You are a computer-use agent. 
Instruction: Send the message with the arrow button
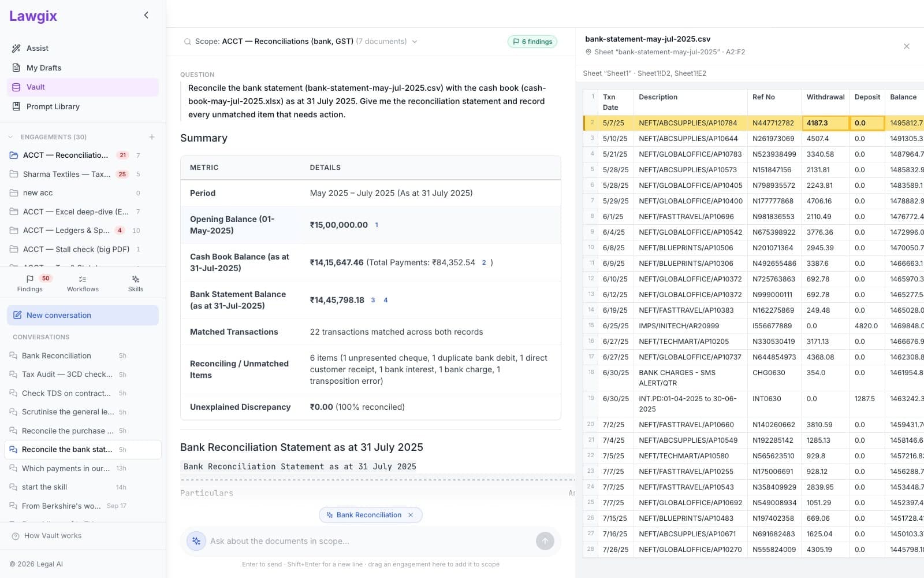click(545, 541)
